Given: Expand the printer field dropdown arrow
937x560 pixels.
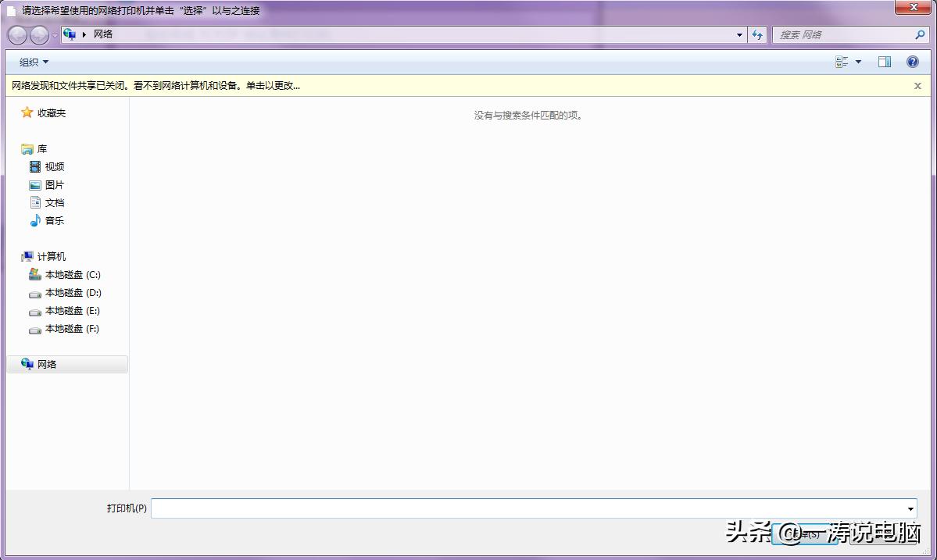Looking at the screenshot, I should coord(909,508).
